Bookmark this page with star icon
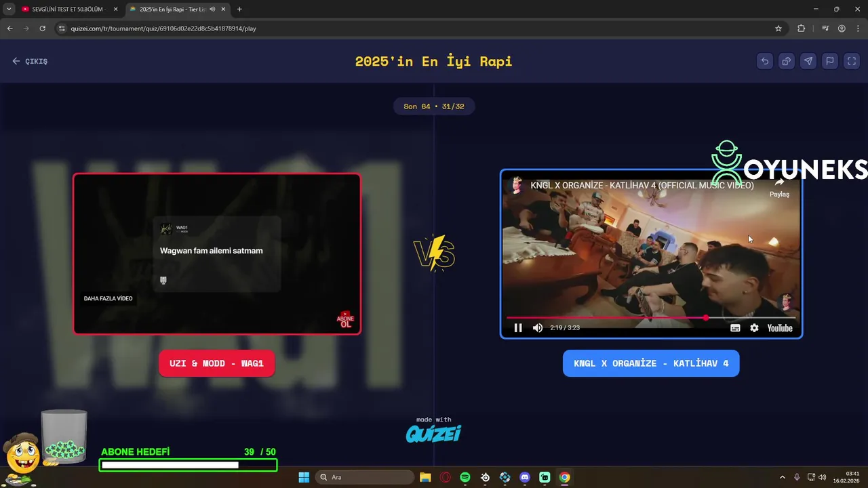Image resolution: width=868 pixels, height=488 pixels. tap(778, 28)
